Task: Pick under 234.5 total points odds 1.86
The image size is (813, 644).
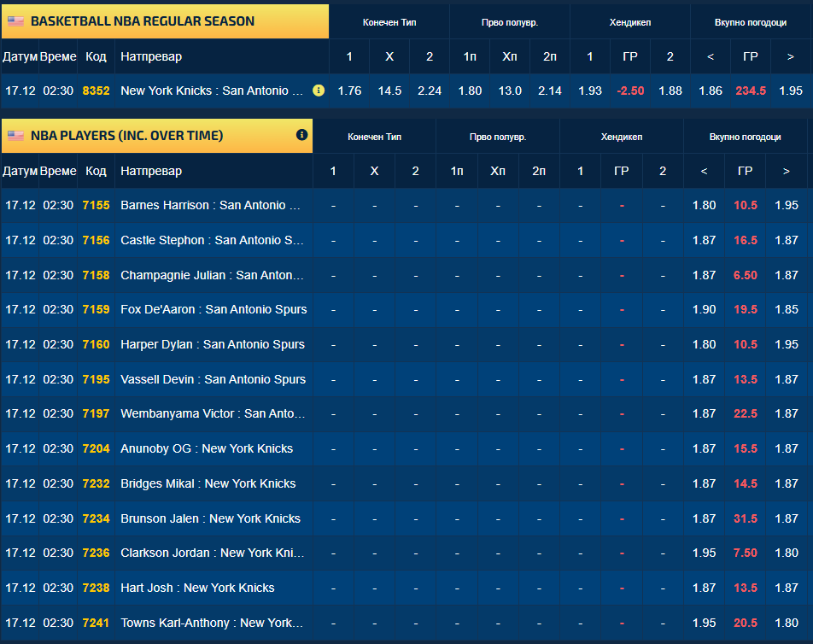Action: (x=711, y=91)
